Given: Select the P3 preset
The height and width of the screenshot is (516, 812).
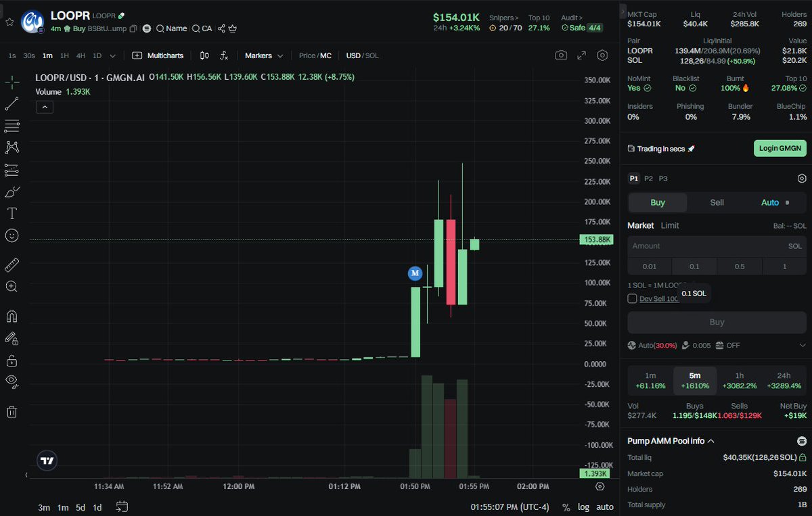Looking at the screenshot, I should click(663, 179).
